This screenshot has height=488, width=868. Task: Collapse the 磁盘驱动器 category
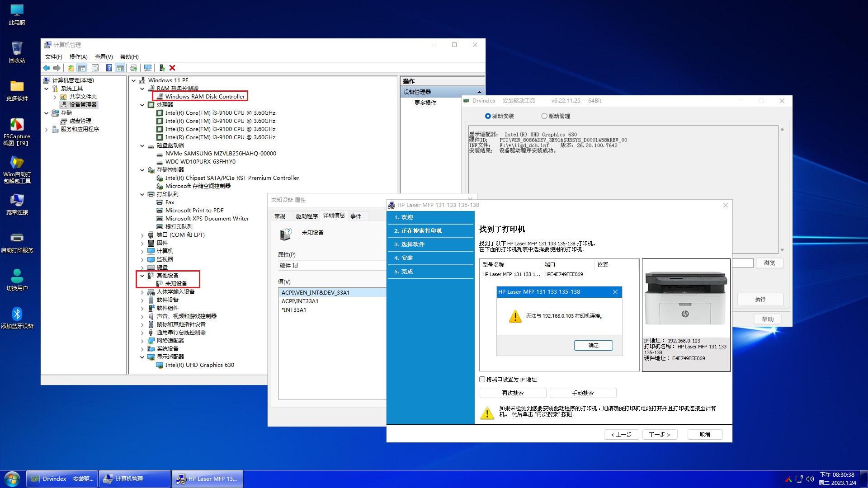(x=142, y=145)
